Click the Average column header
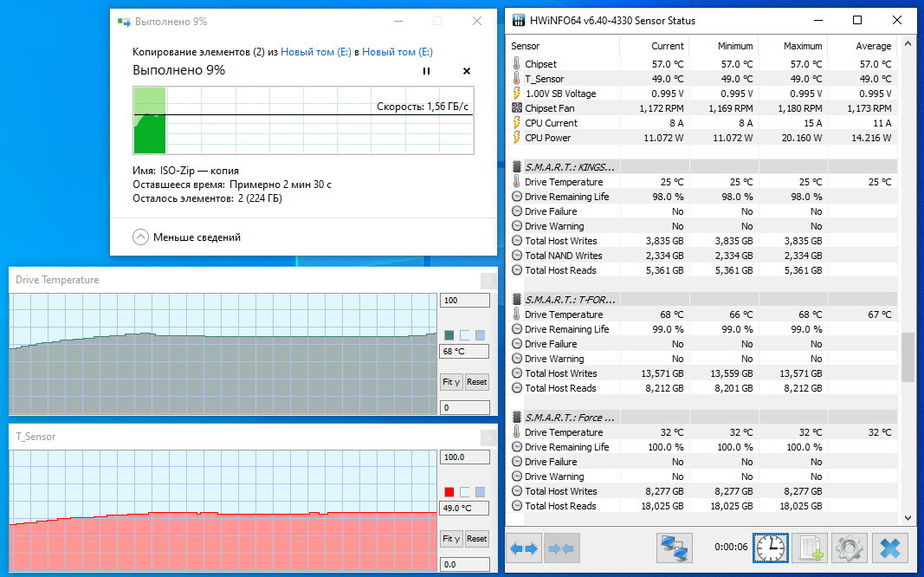This screenshot has height=577, width=924. click(x=863, y=46)
